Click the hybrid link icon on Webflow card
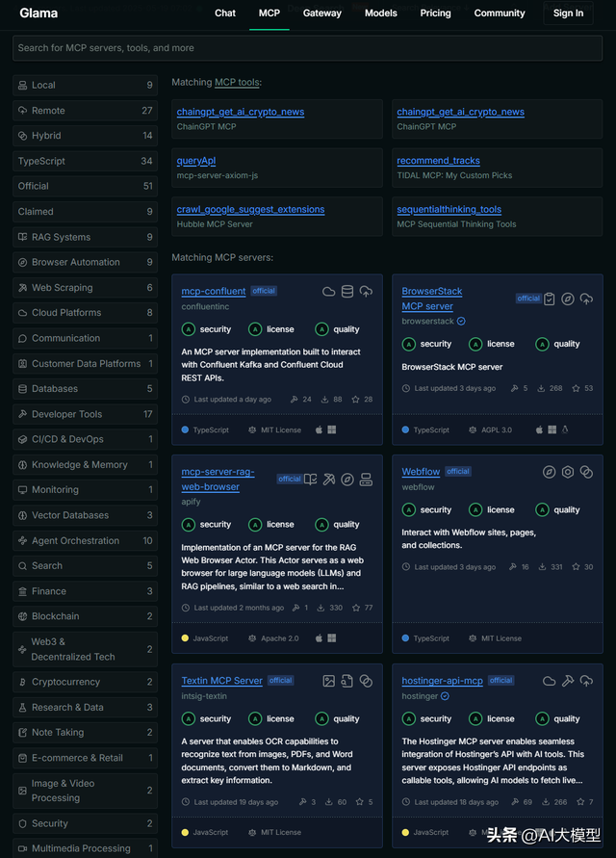The image size is (616, 858). pos(586,472)
